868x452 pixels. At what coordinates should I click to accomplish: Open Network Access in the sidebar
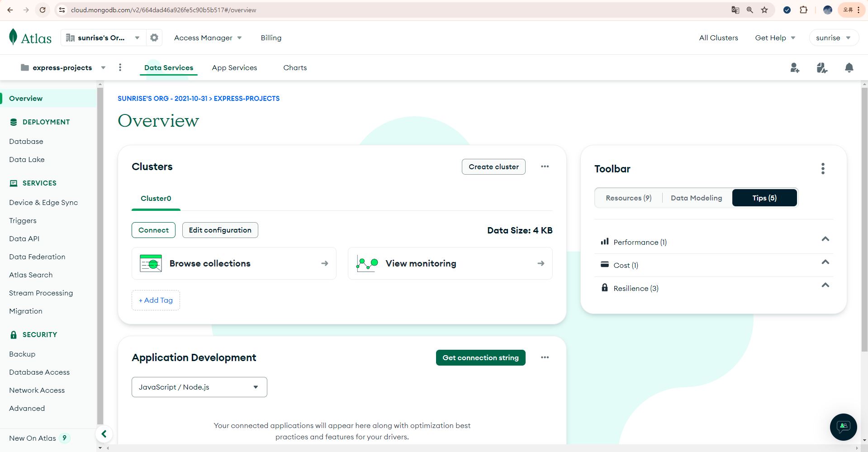(x=37, y=390)
